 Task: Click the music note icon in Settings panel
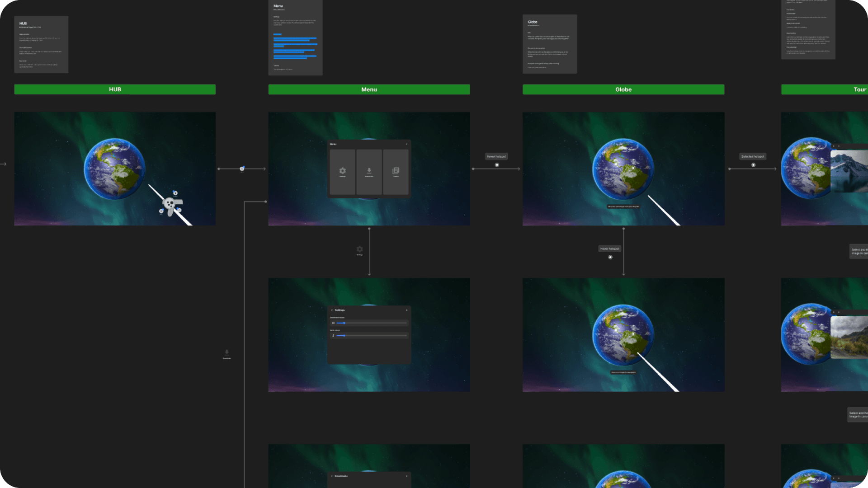[x=333, y=336]
